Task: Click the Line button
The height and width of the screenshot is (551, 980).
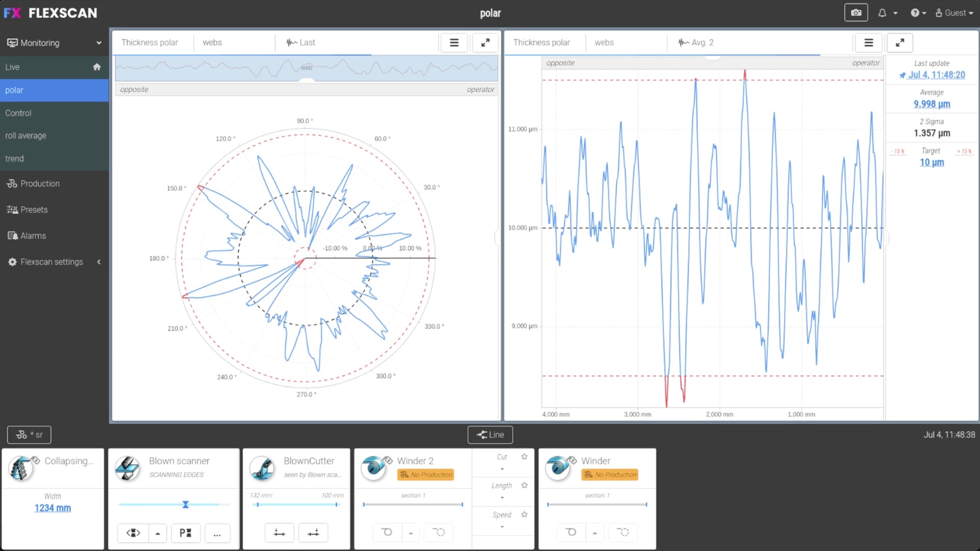Action: point(490,435)
